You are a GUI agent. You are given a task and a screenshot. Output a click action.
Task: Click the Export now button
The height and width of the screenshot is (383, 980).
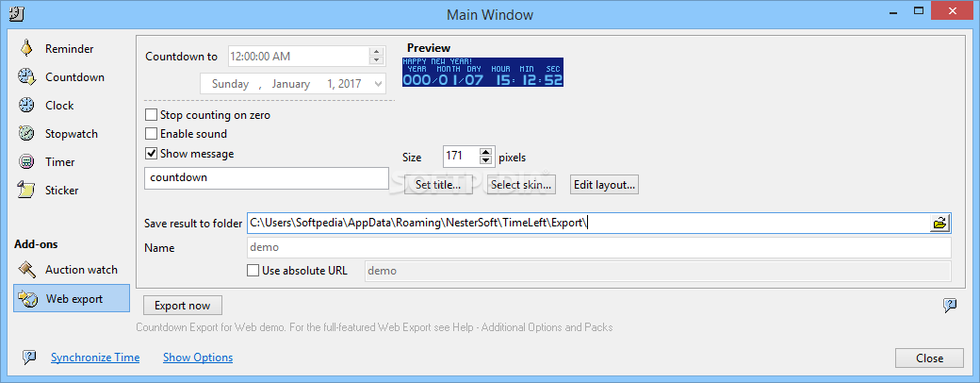[x=183, y=306]
